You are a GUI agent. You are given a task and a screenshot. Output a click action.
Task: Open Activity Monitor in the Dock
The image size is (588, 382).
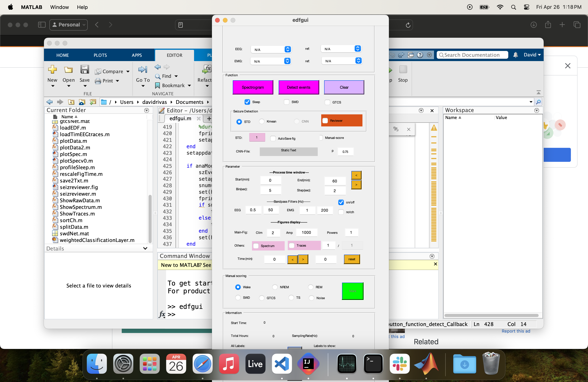(x=347, y=364)
